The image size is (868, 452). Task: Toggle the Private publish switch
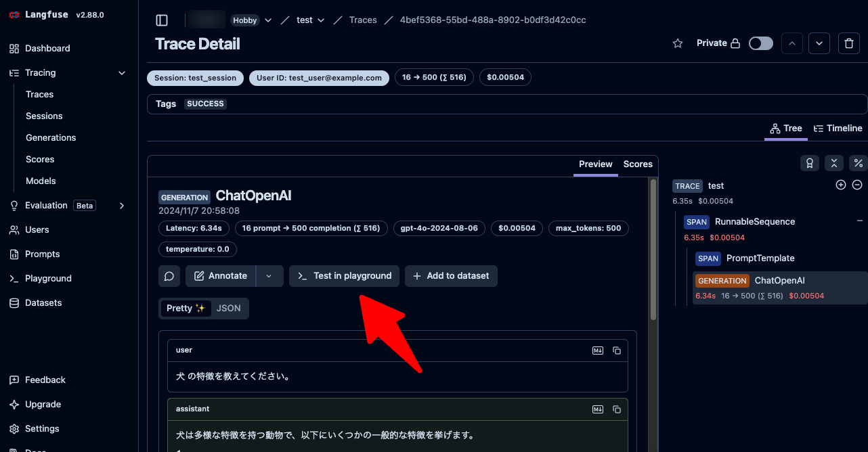point(761,43)
